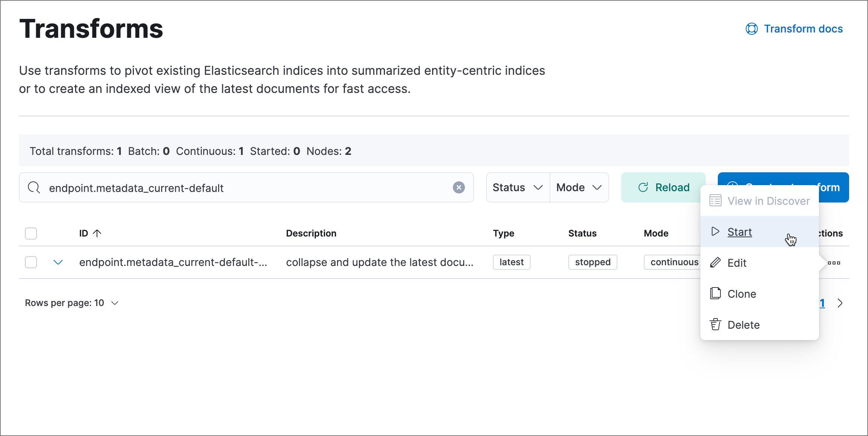
Task: Click the refresh icon inside the Reload button
Action: click(x=643, y=187)
